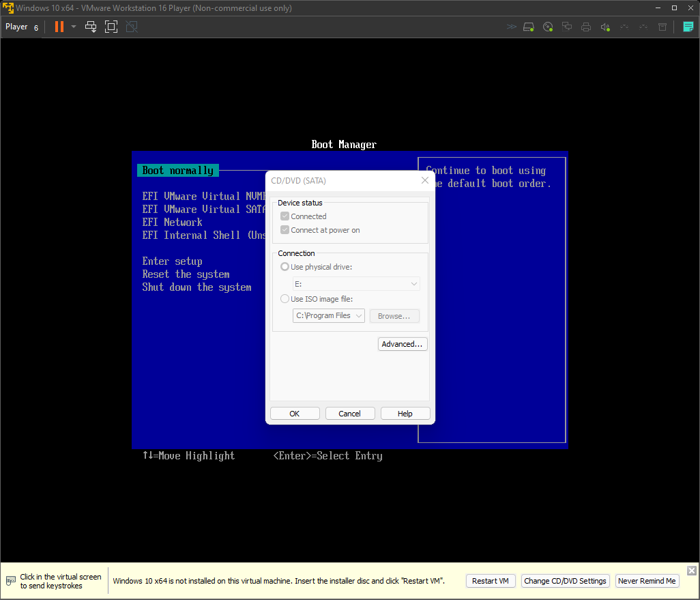Open power options arrow beside pause
The image size is (700, 600).
coord(74,27)
